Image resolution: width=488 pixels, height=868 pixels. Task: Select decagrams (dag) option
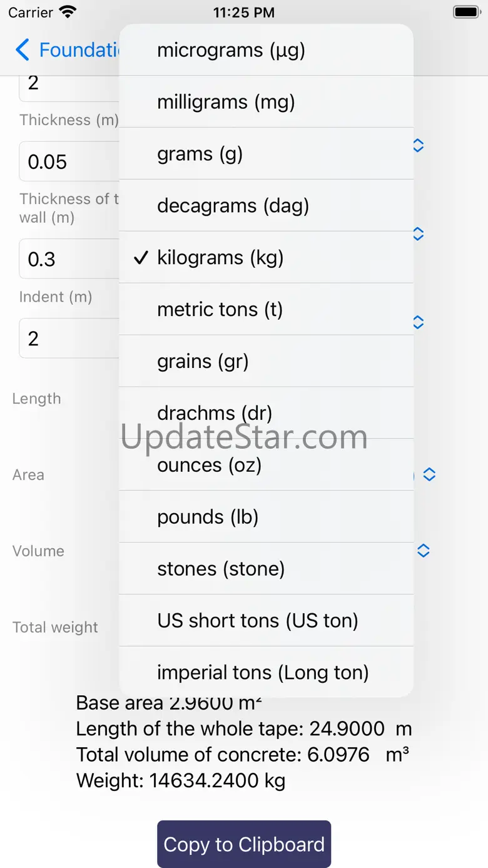266,206
